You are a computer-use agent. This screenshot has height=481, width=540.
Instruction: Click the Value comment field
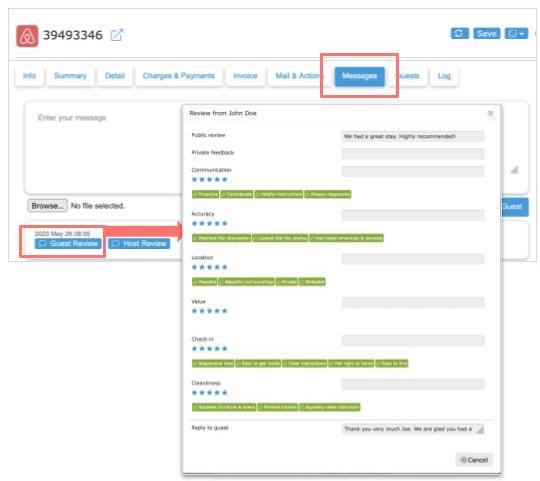tap(413, 303)
